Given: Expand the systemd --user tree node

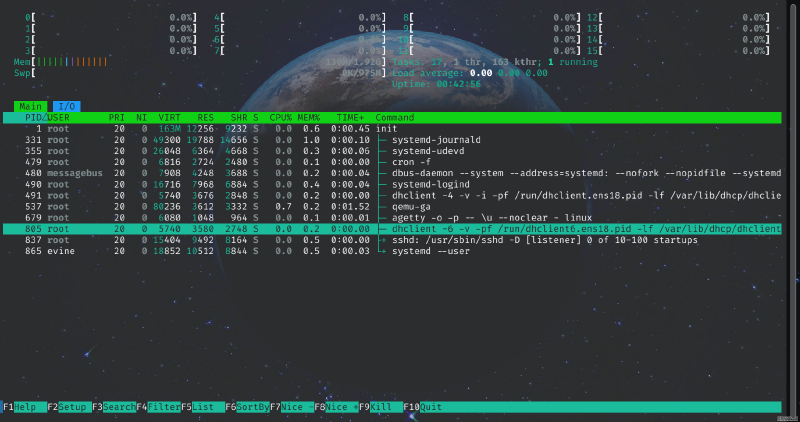Looking at the screenshot, I should point(383,251).
